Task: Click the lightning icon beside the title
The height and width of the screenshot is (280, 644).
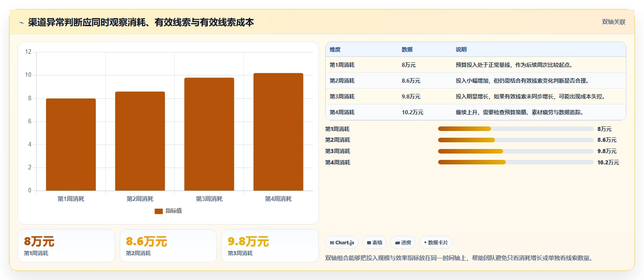Action: tap(21, 23)
